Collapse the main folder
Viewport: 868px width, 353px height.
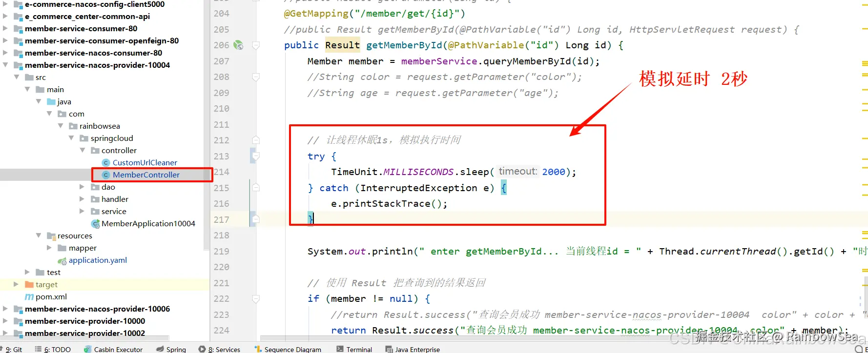tap(27, 89)
